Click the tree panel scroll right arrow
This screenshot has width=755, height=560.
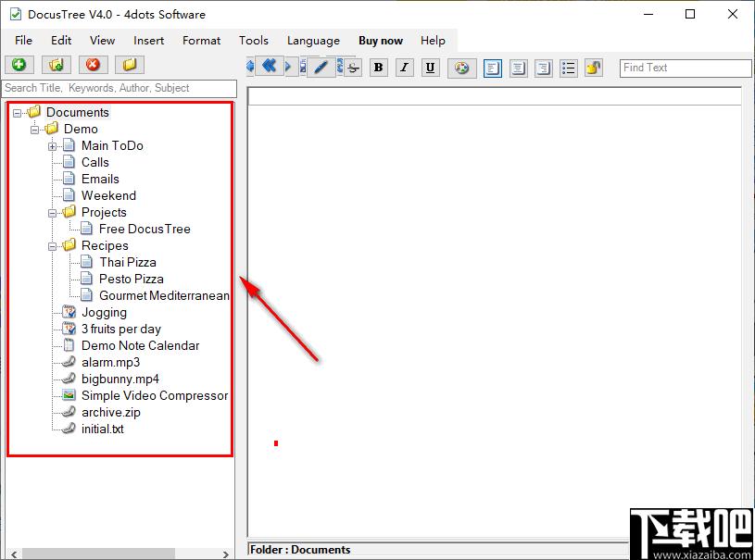point(225,554)
